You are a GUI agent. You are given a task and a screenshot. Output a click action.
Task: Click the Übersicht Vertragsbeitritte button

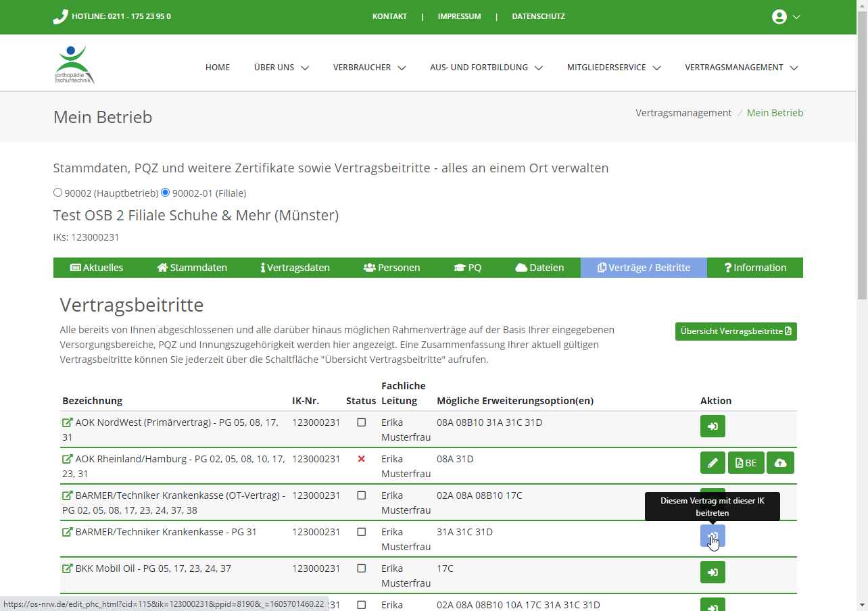pyautogui.click(x=736, y=331)
